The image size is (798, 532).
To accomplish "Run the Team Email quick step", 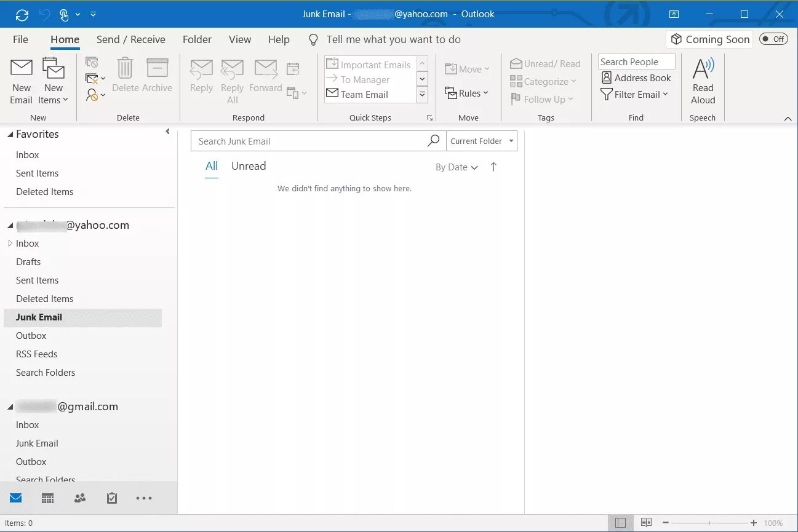I will [x=370, y=95].
